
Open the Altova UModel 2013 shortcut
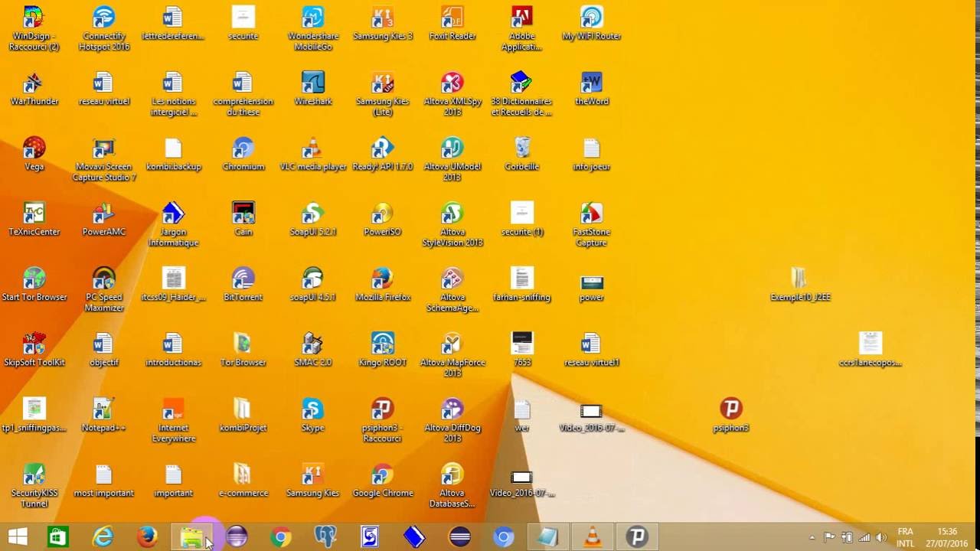click(452, 159)
